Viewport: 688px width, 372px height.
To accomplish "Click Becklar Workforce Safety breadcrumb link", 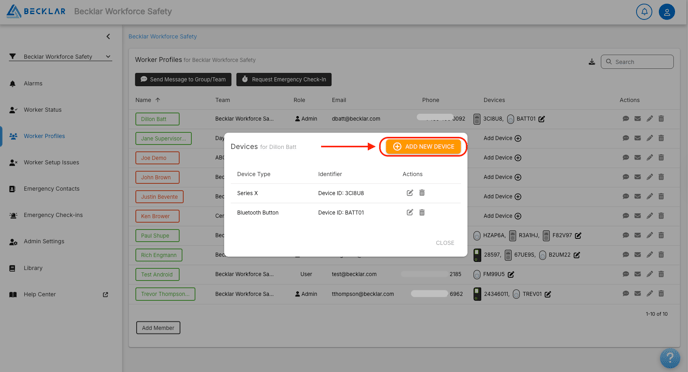I will click(x=162, y=36).
